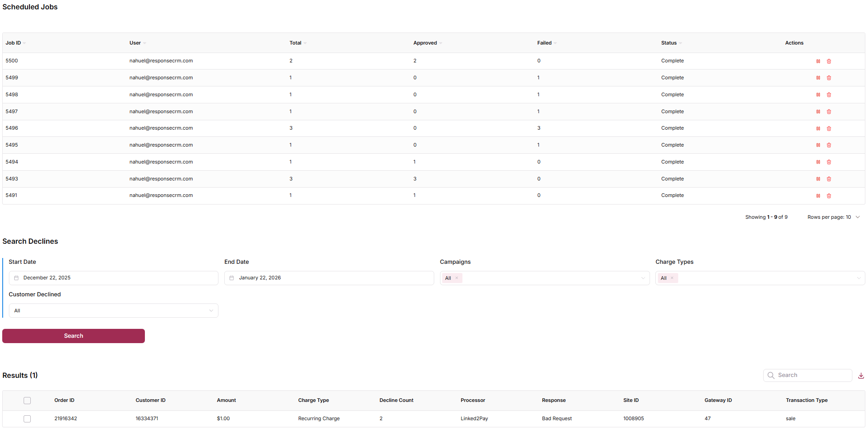Click the Start Date calendar icon
The height and width of the screenshot is (430, 868).
16,278
